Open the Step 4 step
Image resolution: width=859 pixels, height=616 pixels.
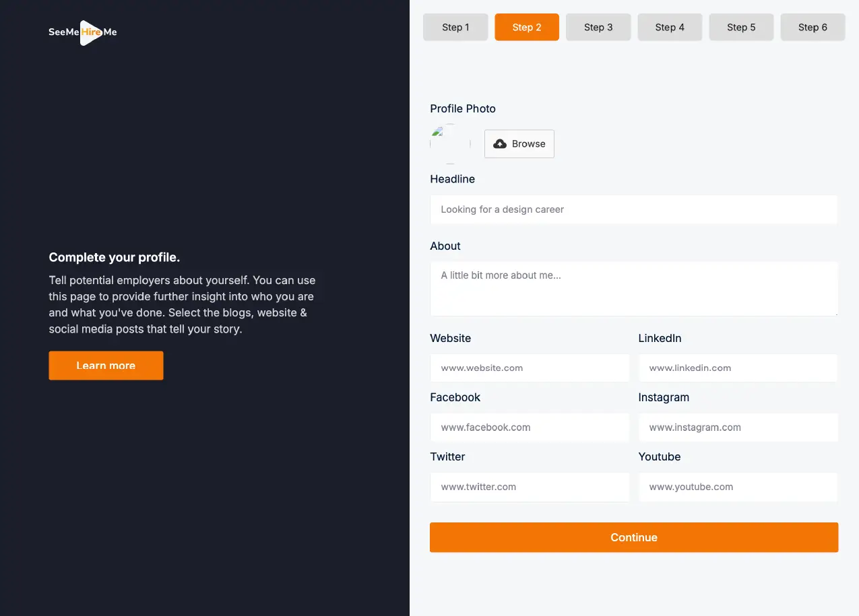[670, 27]
